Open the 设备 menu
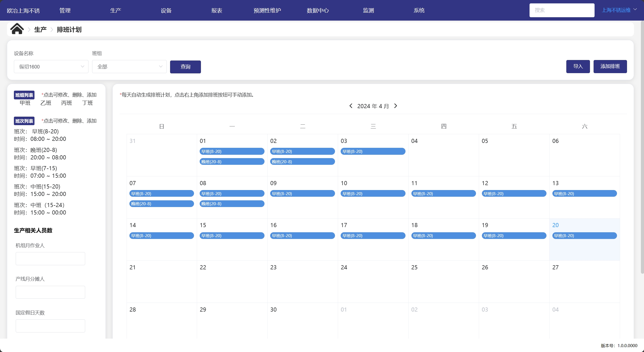Viewport: 644px width, 352px height. pyautogui.click(x=166, y=10)
